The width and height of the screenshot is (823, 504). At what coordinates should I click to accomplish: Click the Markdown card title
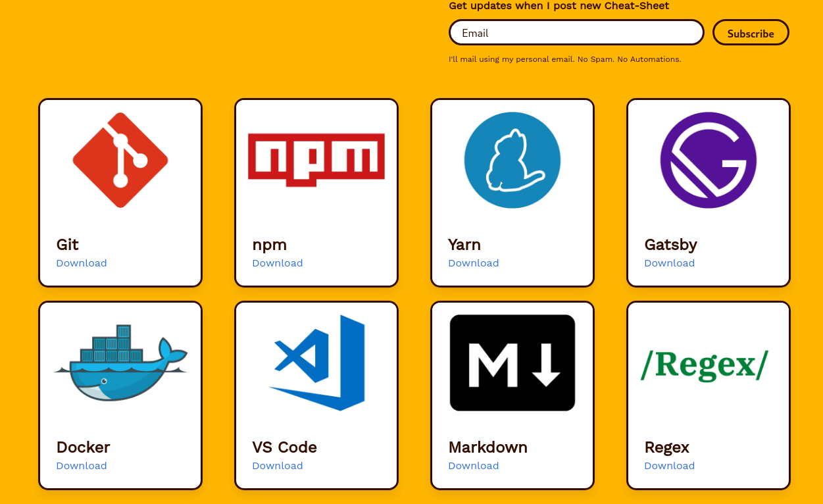(488, 447)
